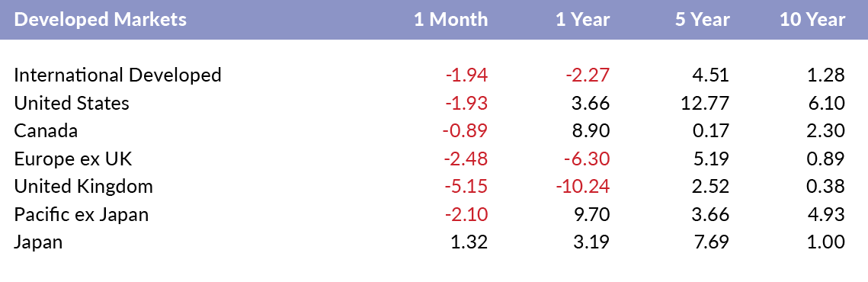Click the United States row label
The height and width of the screenshot is (282, 868).
[72, 103]
